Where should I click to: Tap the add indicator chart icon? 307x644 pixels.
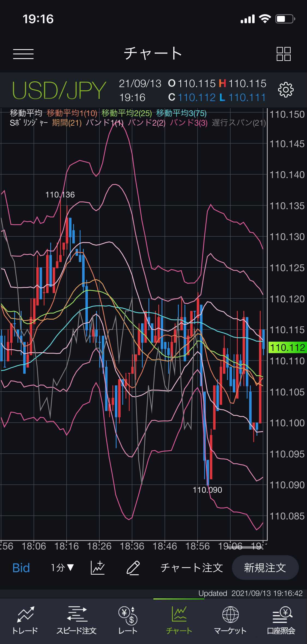98,568
